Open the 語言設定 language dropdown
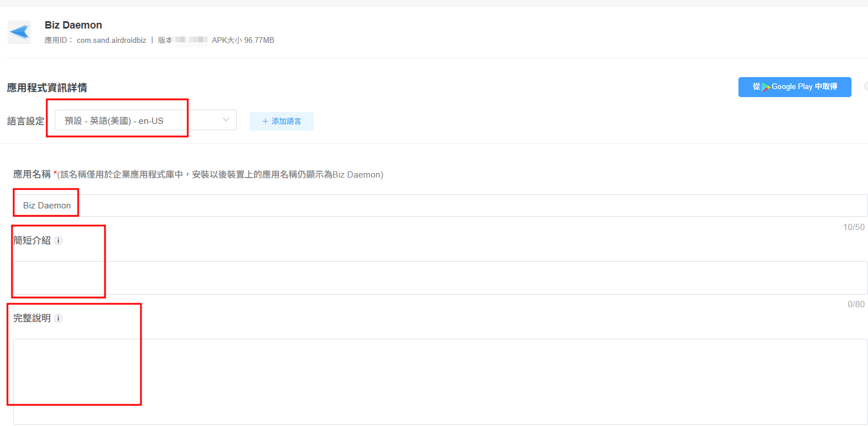This screenshot has height=426, width=868. click(146, 120)
